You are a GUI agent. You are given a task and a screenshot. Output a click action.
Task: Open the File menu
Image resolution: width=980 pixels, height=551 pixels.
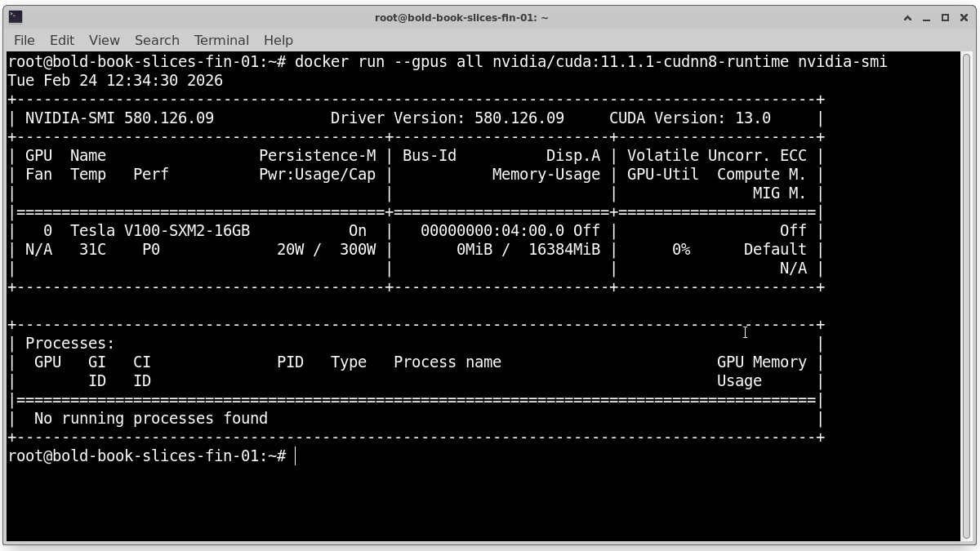[24, 40]
